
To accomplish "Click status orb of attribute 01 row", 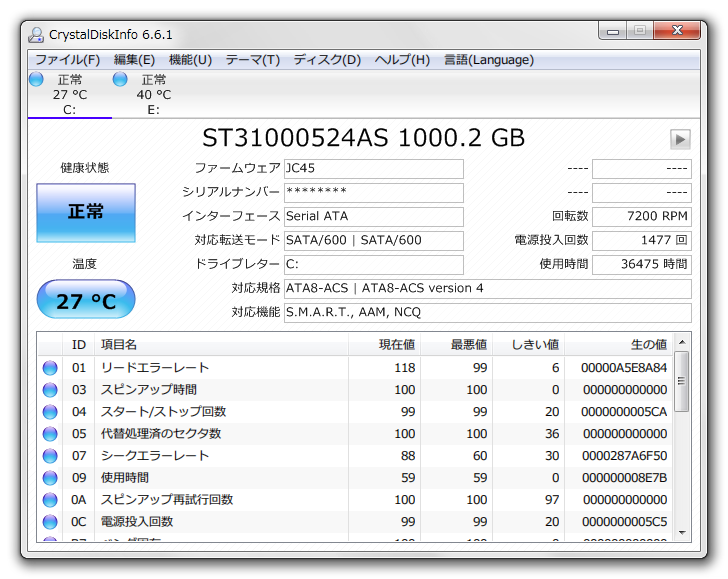I will coord(50,368).
